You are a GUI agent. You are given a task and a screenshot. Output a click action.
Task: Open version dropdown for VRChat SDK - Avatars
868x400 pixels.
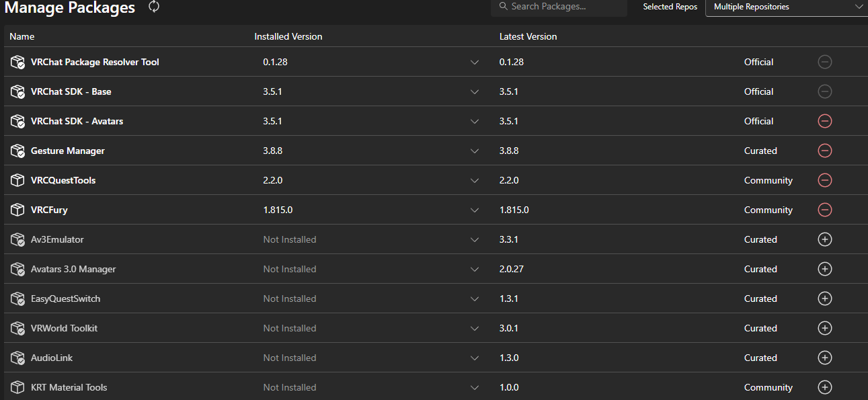tap(475, 121)
